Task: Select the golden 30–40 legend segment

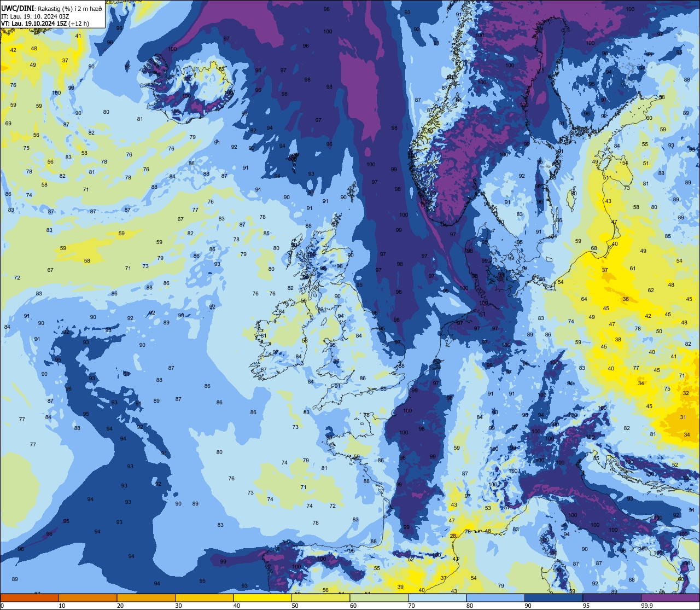Action: (x=204, y=597)
